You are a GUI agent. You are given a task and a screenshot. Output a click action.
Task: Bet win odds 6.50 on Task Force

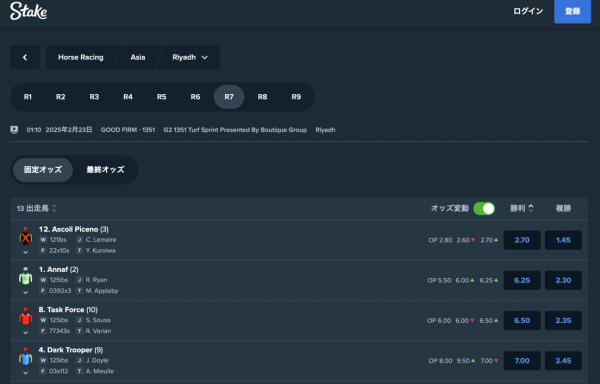[x=522, y=321]
